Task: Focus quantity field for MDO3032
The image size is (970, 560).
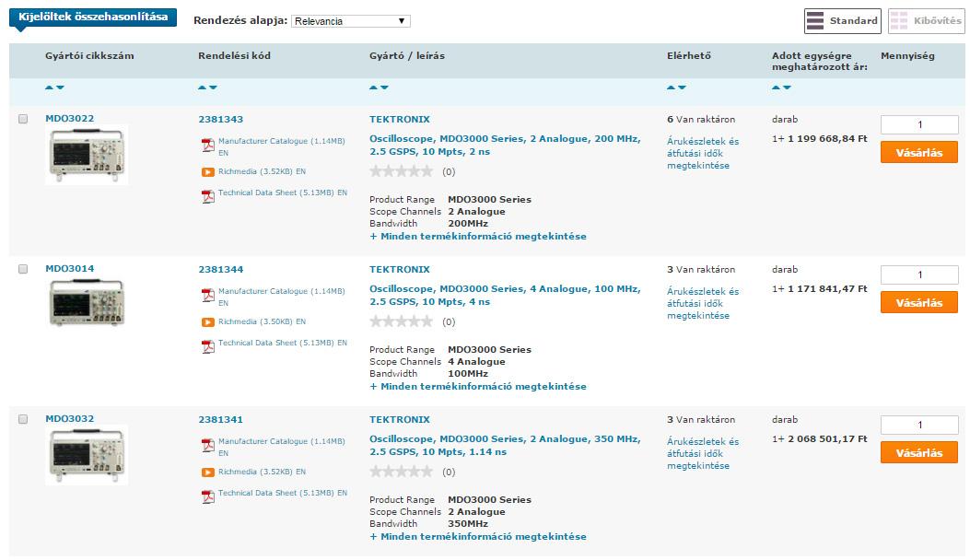Action: coord(919,426)
